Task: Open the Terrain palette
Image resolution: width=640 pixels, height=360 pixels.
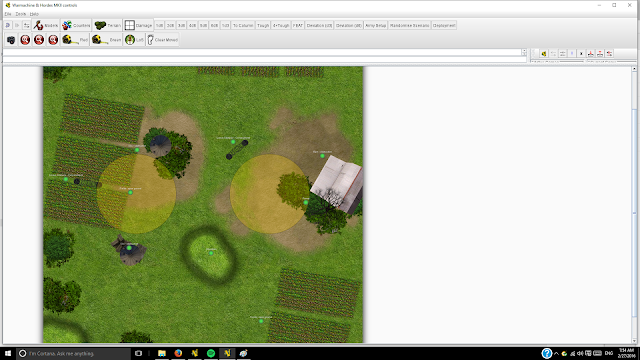Action: tap(108, 25)
